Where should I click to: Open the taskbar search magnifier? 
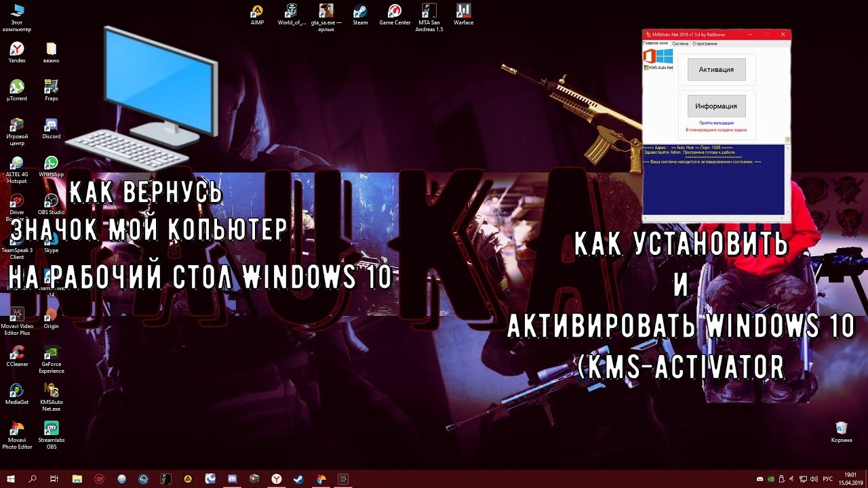[x=33, y=479]
